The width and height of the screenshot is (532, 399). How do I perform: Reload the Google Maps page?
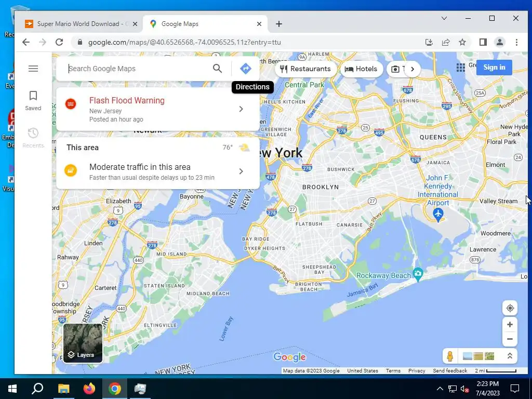pyautogui.click(x=59, y=42)
